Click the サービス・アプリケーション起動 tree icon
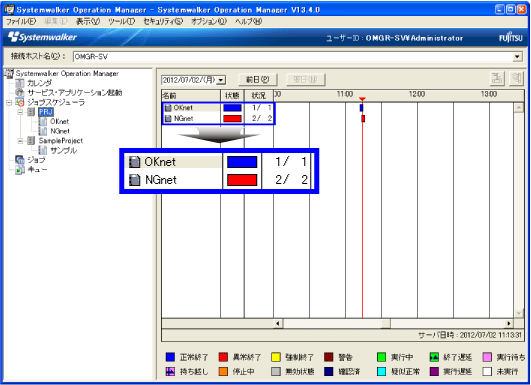The height and width of the screenshot is (385, 531). point(20,92)
